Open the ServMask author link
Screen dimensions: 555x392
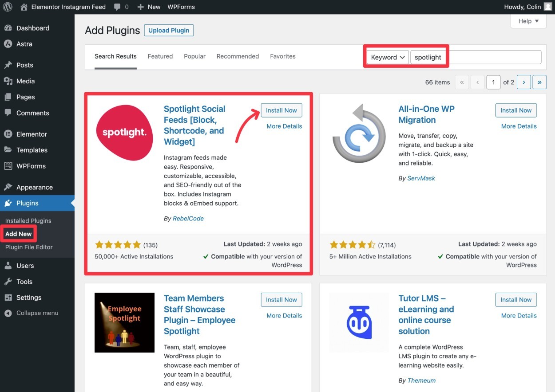(421, 178)
